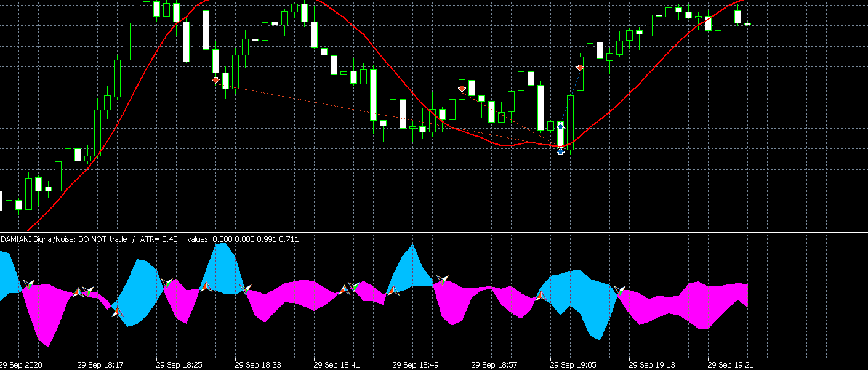This screenshot has width=868, height=370.
Task: Click the 29 Sep 18:49 time label
Action: coord(417,364)
